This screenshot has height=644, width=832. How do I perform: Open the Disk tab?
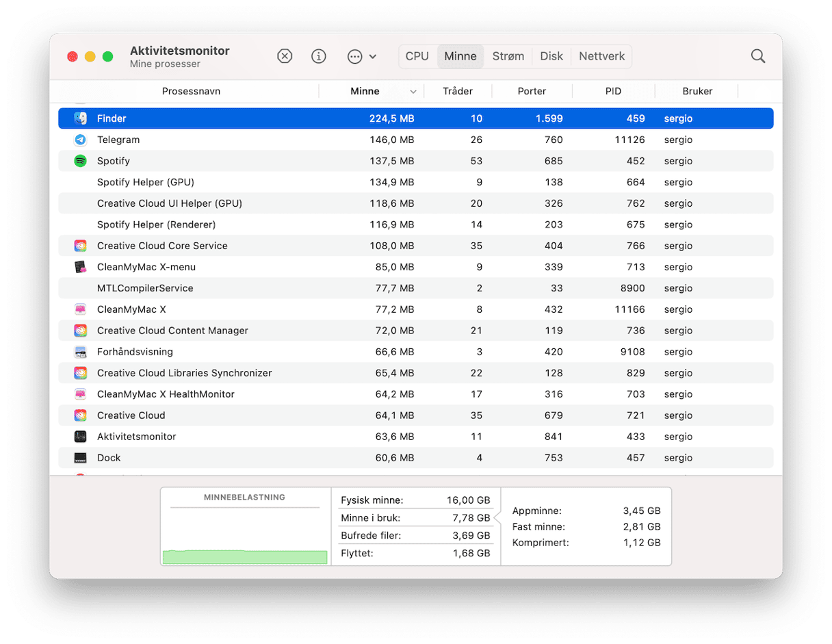click(x=551, y=56)
